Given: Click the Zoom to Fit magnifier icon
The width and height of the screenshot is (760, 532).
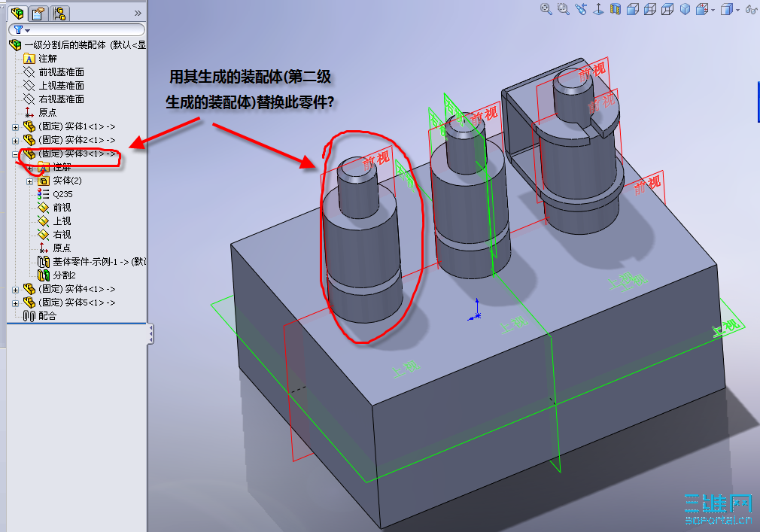Looking at the screenshot, I should 546,9.
